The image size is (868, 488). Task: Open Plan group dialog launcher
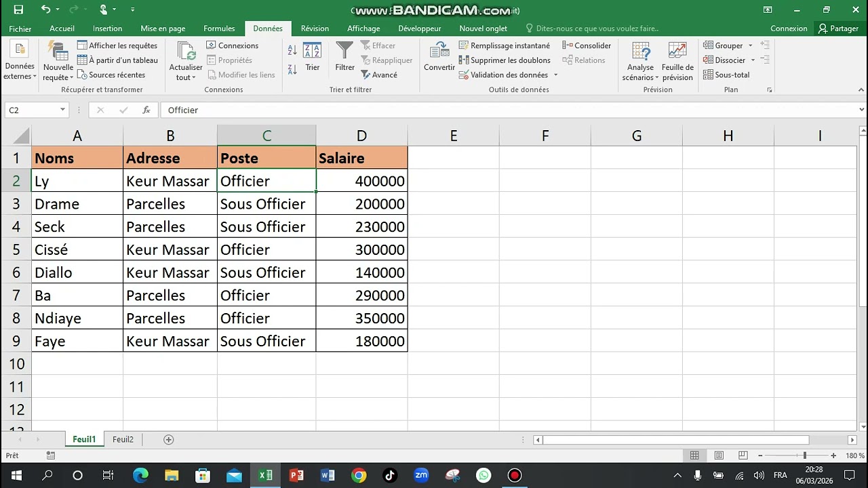(x=770, y=89)
